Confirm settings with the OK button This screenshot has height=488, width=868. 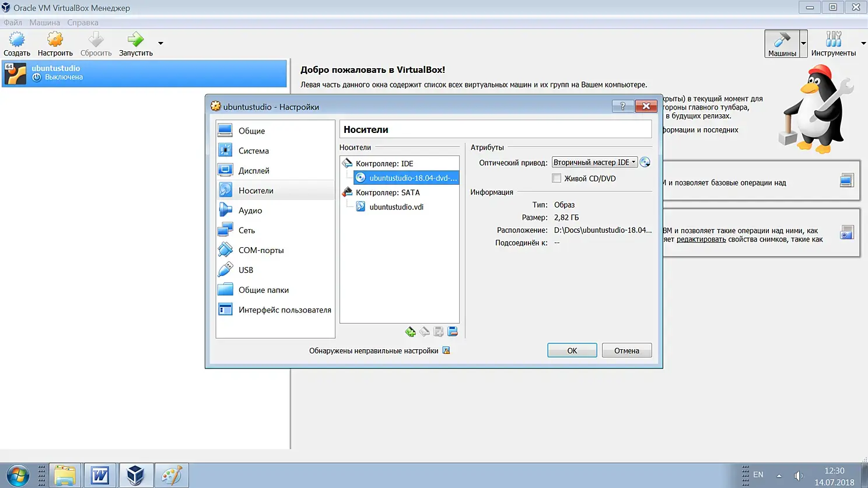click(x=572, y=350)
